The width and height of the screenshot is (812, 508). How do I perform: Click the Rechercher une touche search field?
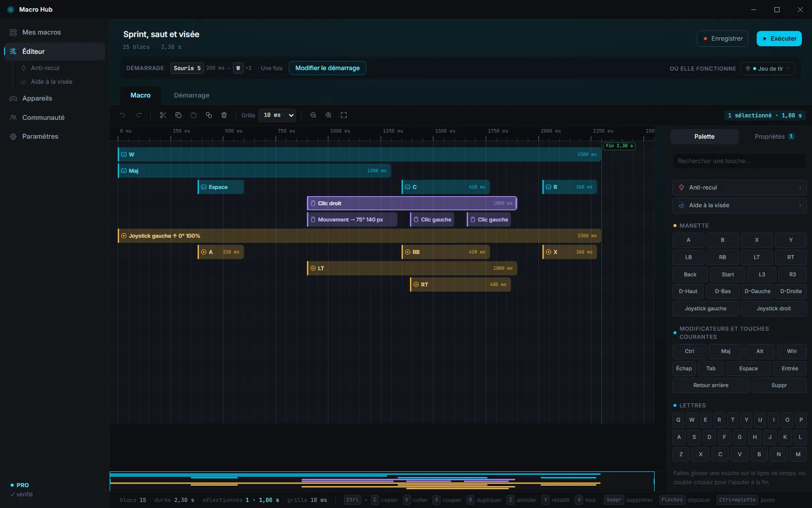[x=739, y=161]
